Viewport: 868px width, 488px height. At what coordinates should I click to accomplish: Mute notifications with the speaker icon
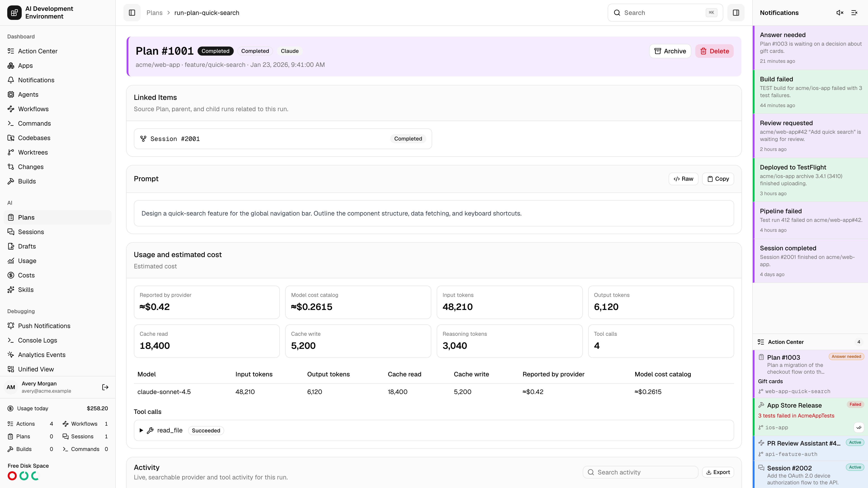click(x=840, y=13)
